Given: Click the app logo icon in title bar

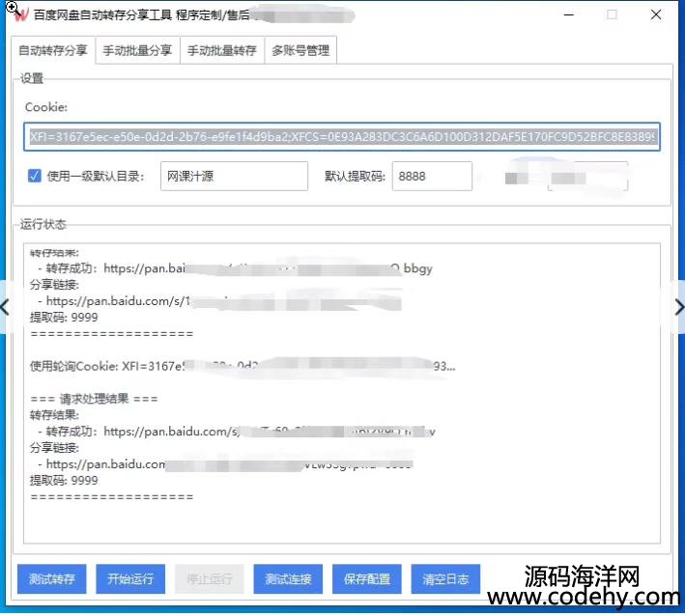Looking at the screenshot, I should pos(19,14).
